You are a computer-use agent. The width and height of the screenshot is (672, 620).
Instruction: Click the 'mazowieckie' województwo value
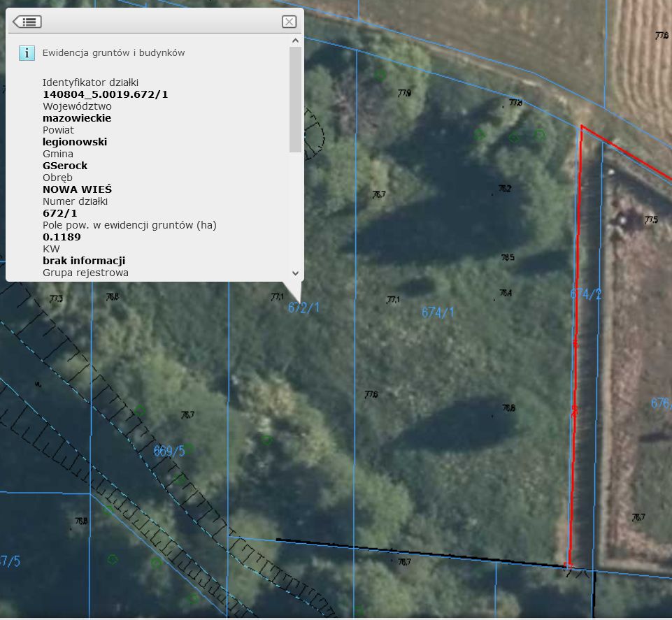pyautogui.click(x=77, y=118)
